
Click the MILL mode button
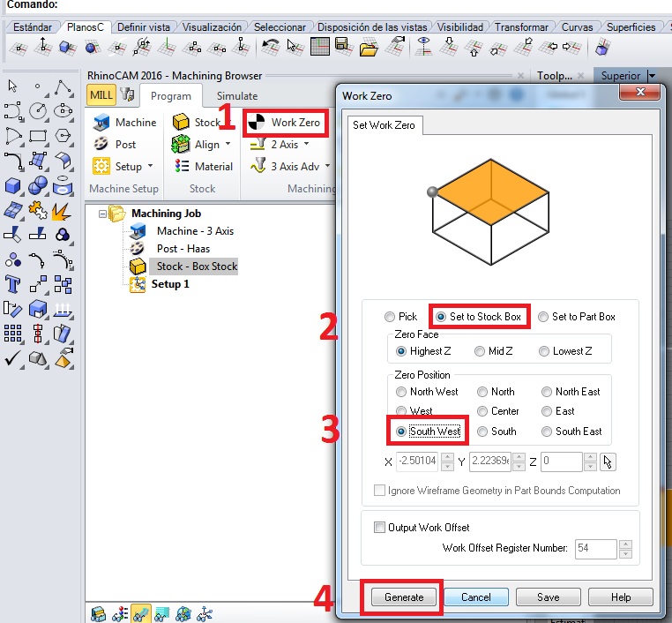coord(101,94)
